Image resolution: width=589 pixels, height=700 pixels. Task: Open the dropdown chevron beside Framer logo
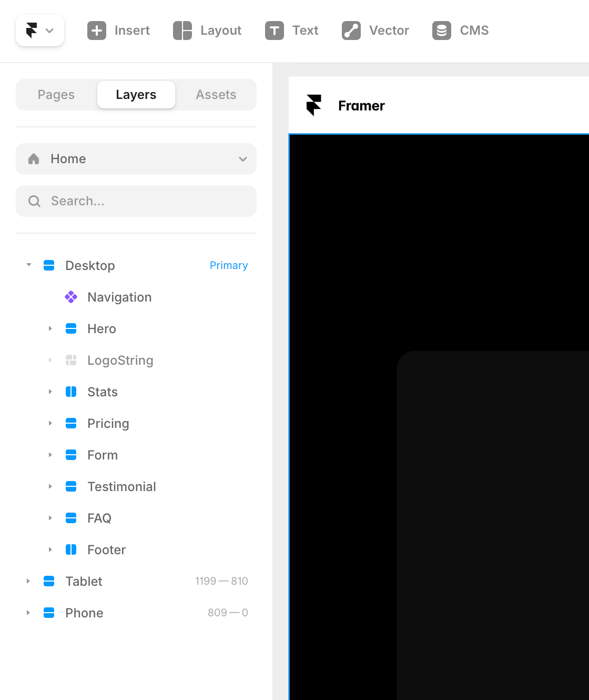point(49,31)
